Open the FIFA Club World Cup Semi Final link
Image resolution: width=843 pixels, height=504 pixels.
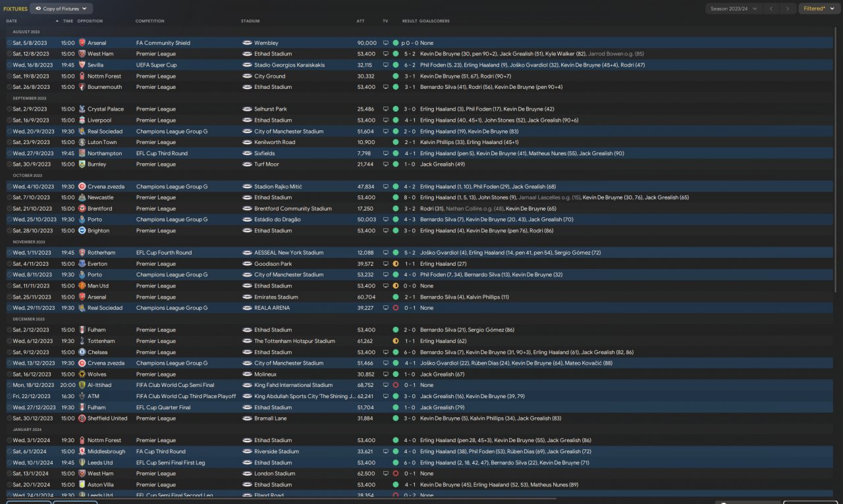click(175, 386)
